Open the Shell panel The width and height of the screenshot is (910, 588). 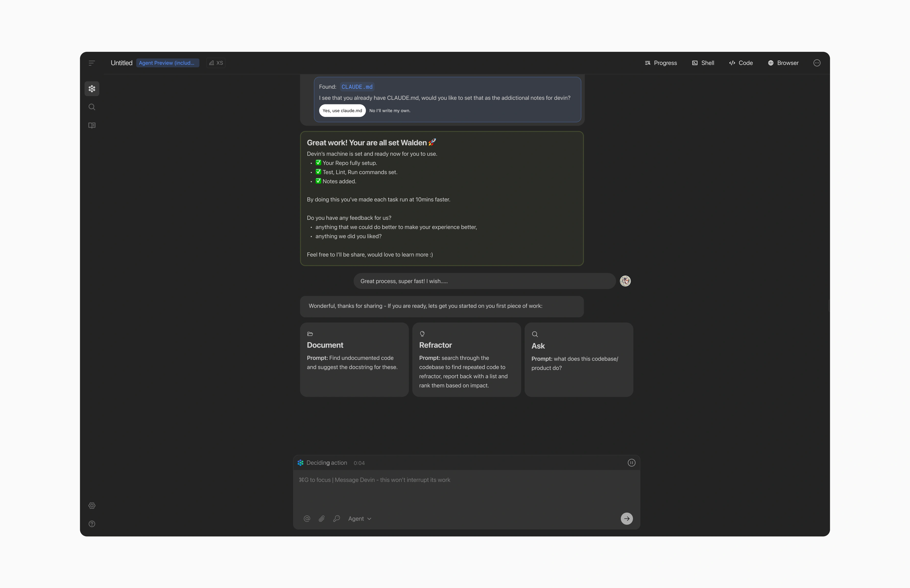703,63
